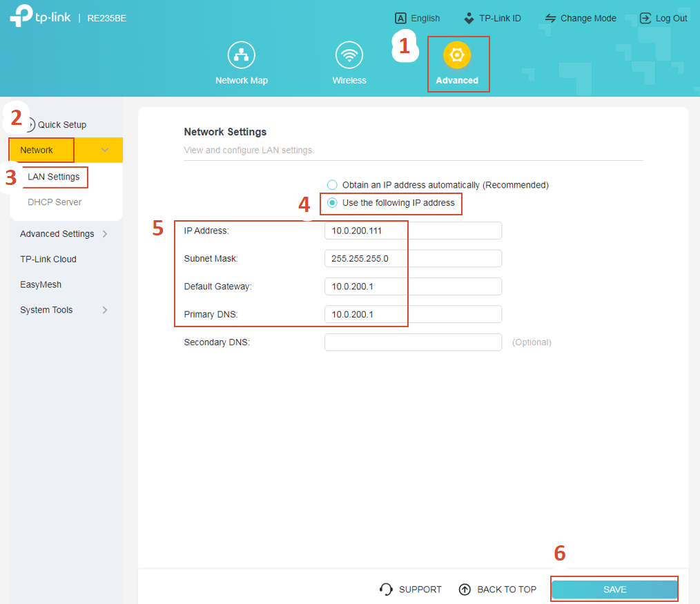
Task: Open EasyMesh in sidebar
Action: (x=41, y=284)
